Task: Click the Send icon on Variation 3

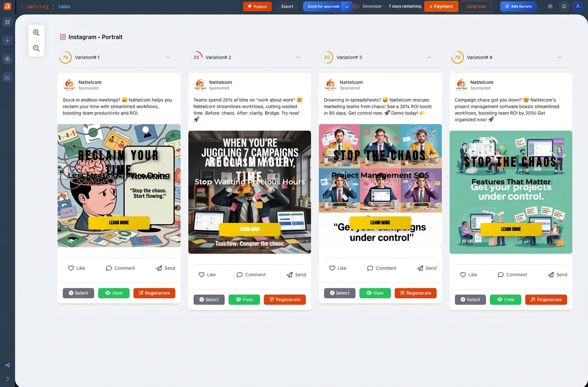Action: click(x=427, y=268)
